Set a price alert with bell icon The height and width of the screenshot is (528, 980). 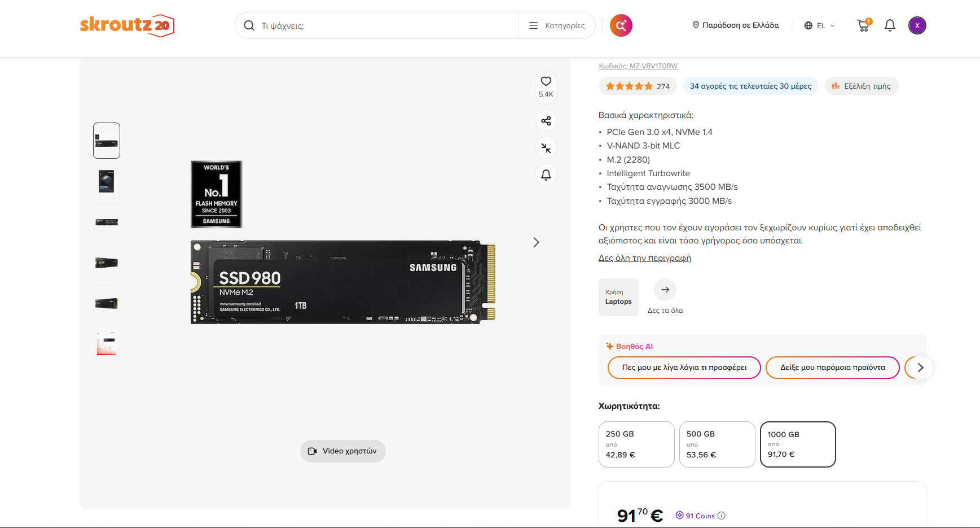coord(546,175)
